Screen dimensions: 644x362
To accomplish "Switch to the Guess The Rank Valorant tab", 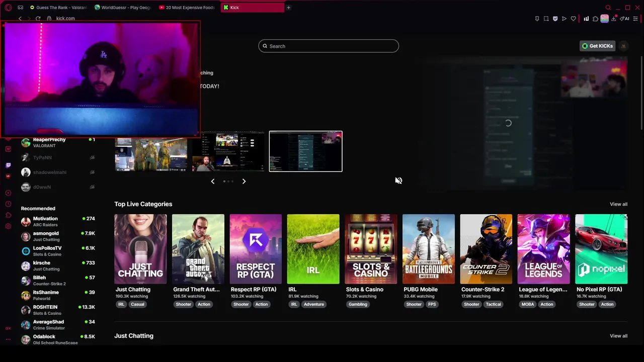I will [58, 8].
